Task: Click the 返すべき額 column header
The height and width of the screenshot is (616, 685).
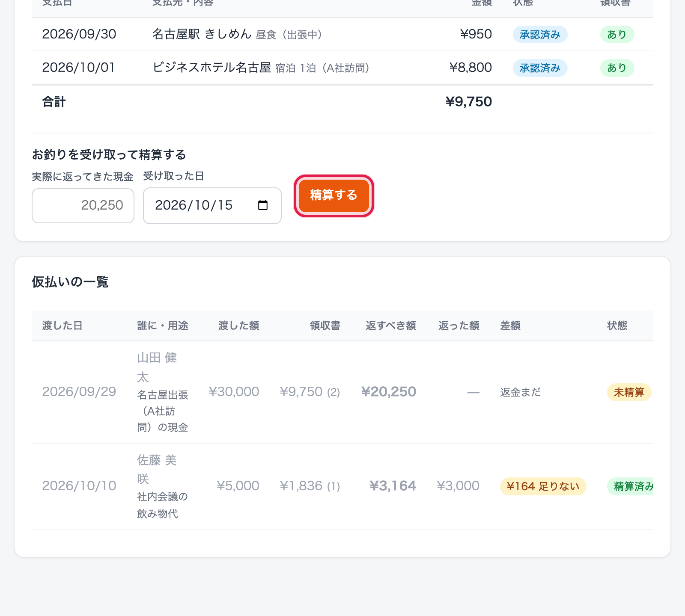Action: (391, 326)
